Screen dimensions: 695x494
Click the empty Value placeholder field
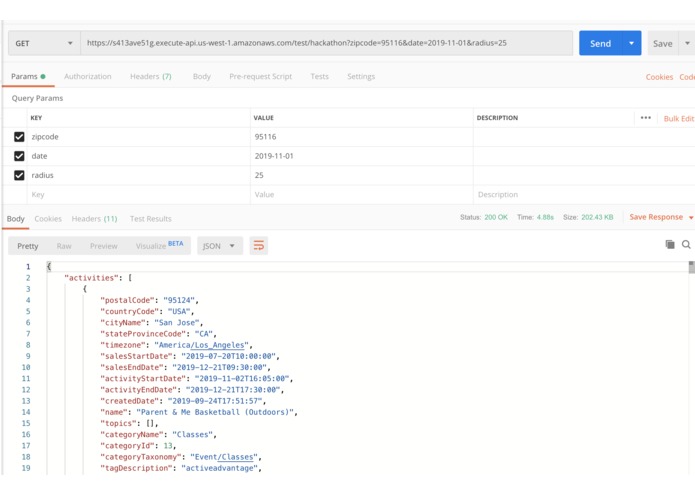(x=362, y=194)
